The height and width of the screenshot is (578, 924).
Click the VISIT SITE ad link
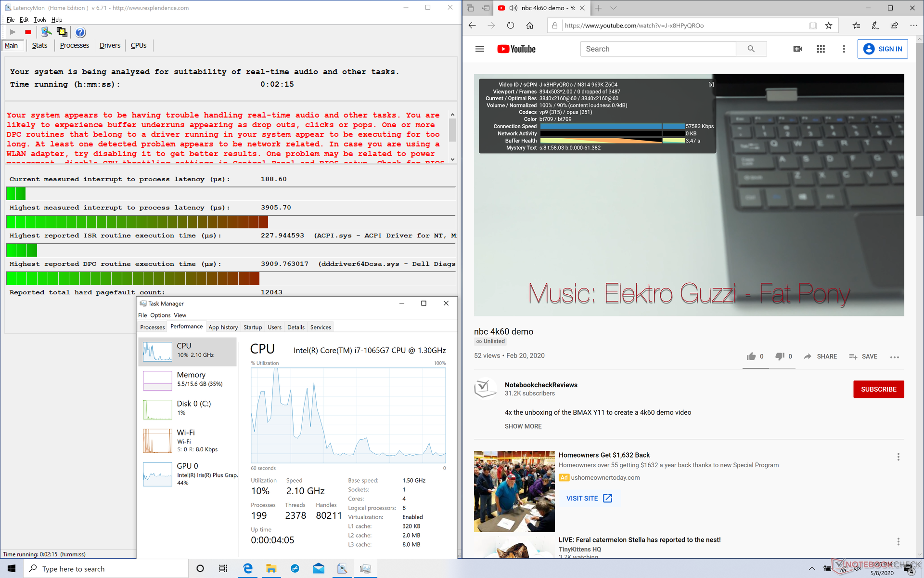[589, 498]
